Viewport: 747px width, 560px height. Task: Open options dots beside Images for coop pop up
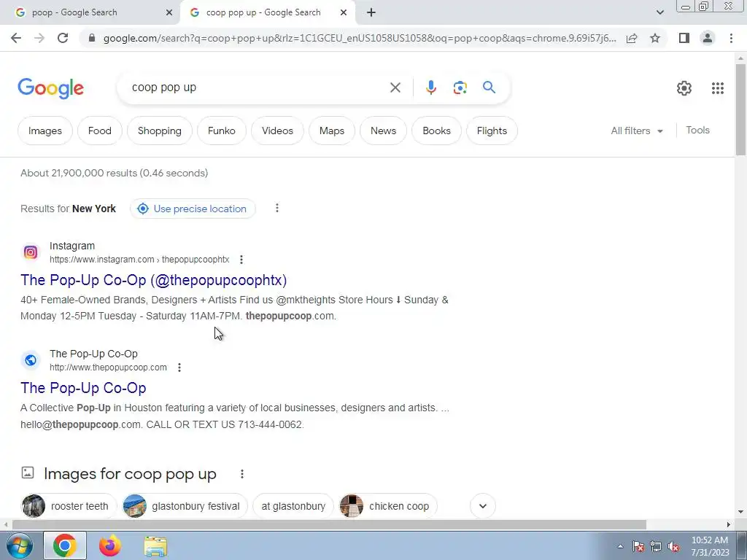(x=242, y=474)
